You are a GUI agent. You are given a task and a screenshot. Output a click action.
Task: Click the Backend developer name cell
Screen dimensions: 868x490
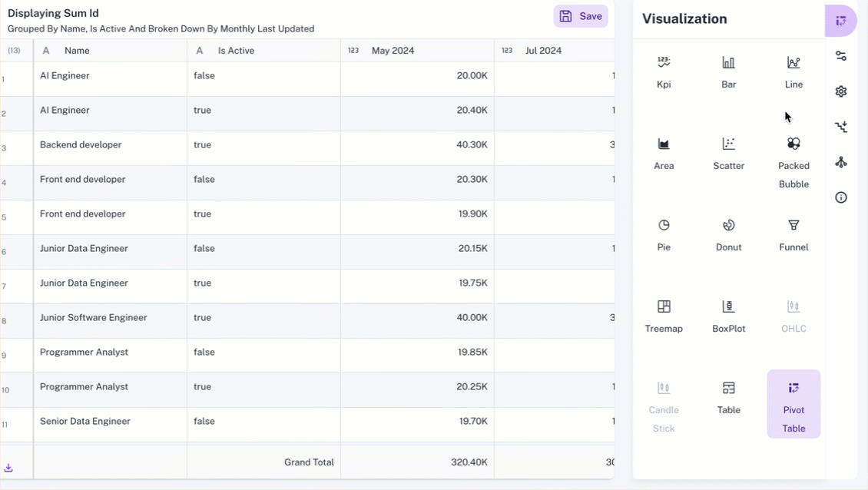pyautogui.click(x=110, y=147)
